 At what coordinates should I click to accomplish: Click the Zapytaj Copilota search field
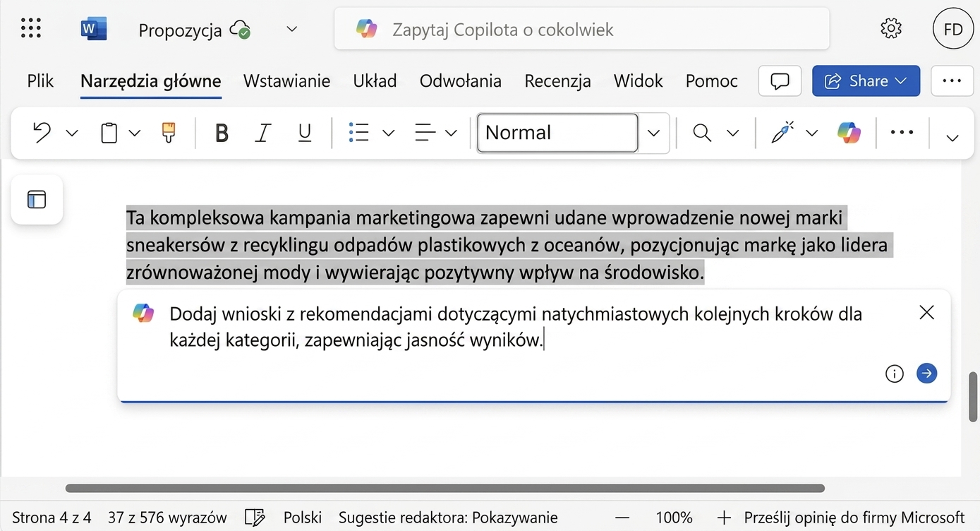582,29
